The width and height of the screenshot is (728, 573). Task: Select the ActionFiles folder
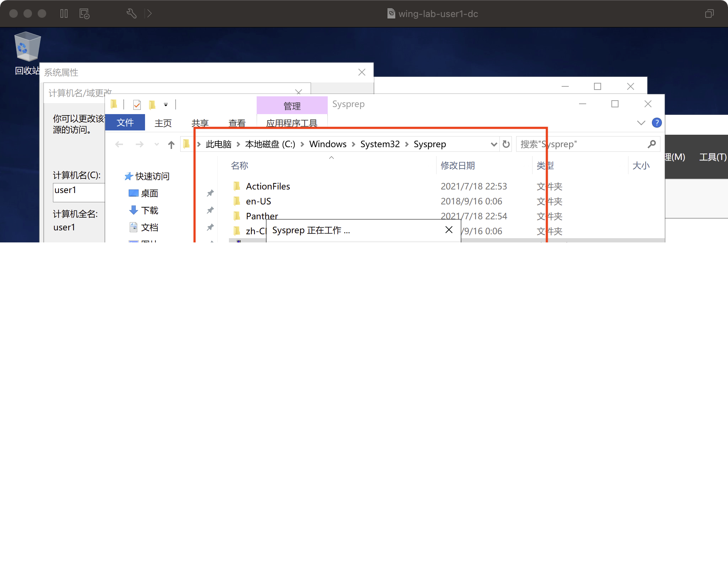[268, 186]
